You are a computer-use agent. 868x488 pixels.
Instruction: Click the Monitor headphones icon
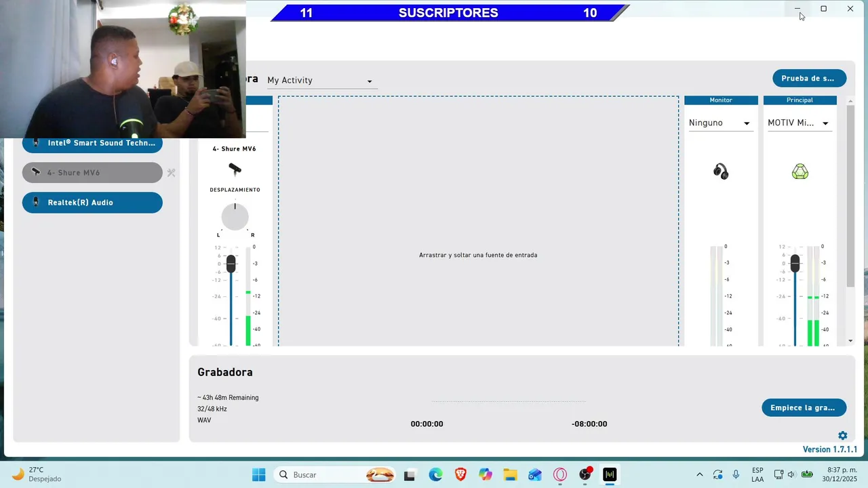tap(721, 171)
